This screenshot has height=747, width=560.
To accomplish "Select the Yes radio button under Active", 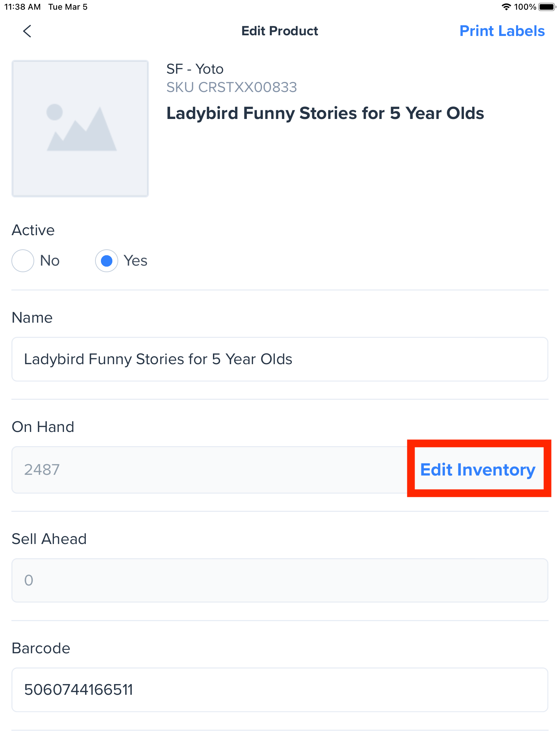I will pyautogui.click(x=106, y=261).
